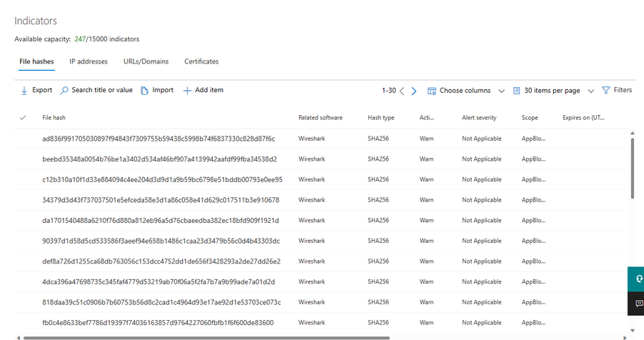The width and height of the screenshot is (644, 340).
Task: Sort by Hash type column header
Action: click(381, 118)
